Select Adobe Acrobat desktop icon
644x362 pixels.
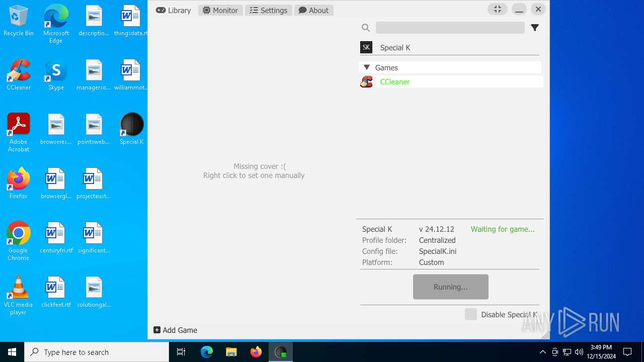[x=19, y=133]
